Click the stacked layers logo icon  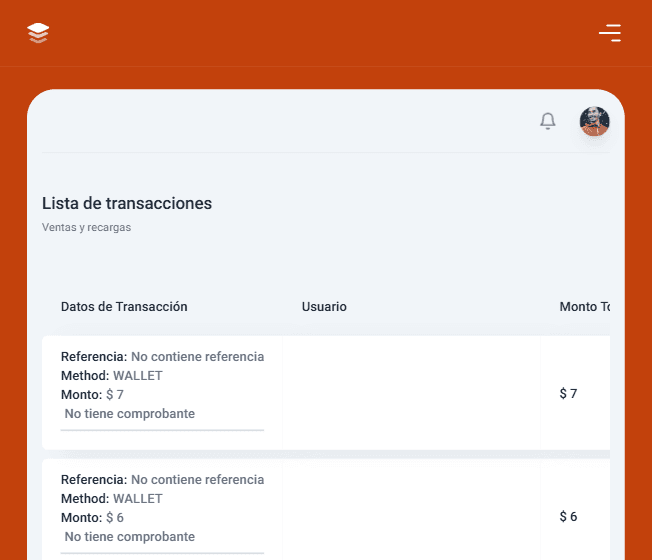(38, 33)
